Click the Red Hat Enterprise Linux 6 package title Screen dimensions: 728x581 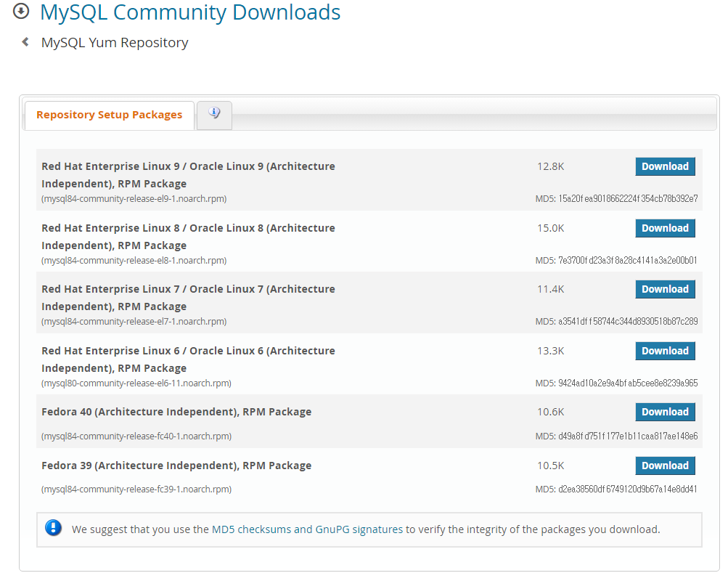point(188,359)
